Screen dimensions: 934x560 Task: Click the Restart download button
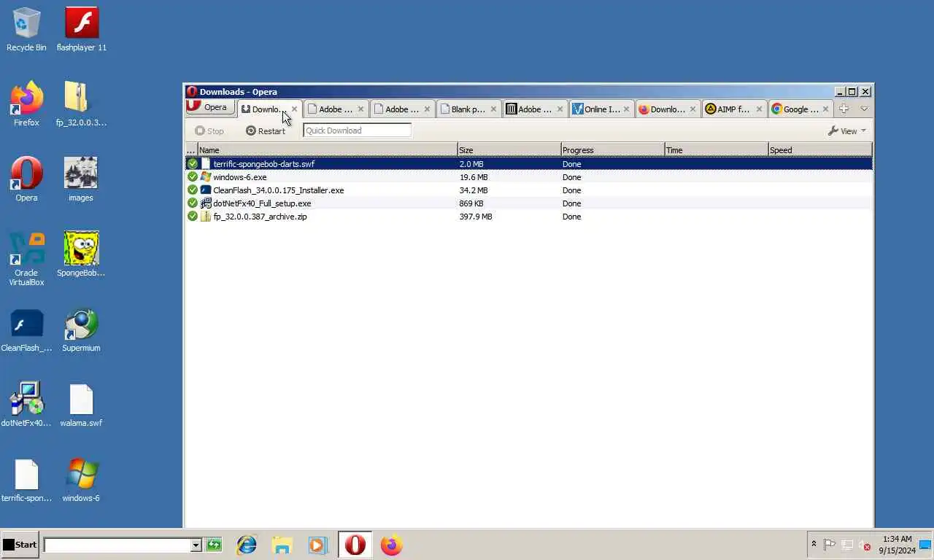tap(266, 131)
